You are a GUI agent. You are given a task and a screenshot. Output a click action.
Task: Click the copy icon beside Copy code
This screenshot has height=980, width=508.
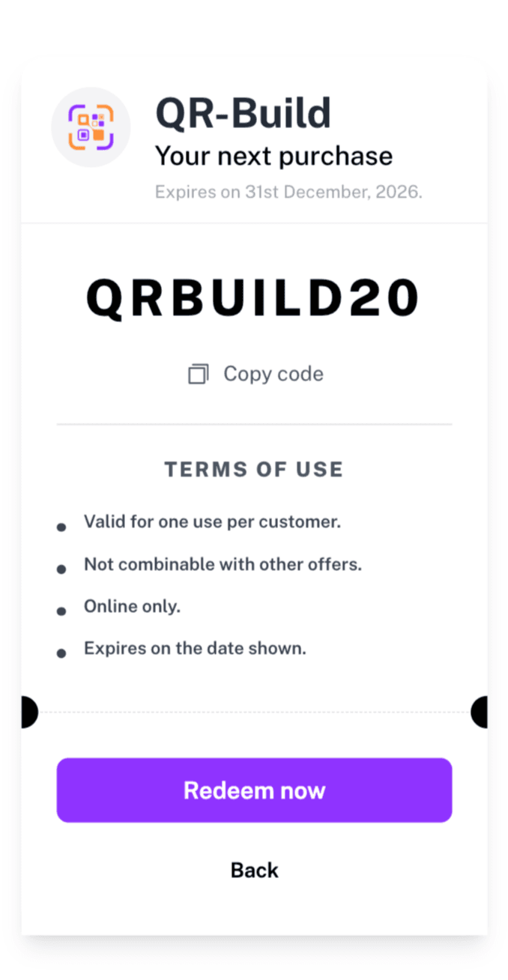(x=198, y=374)
